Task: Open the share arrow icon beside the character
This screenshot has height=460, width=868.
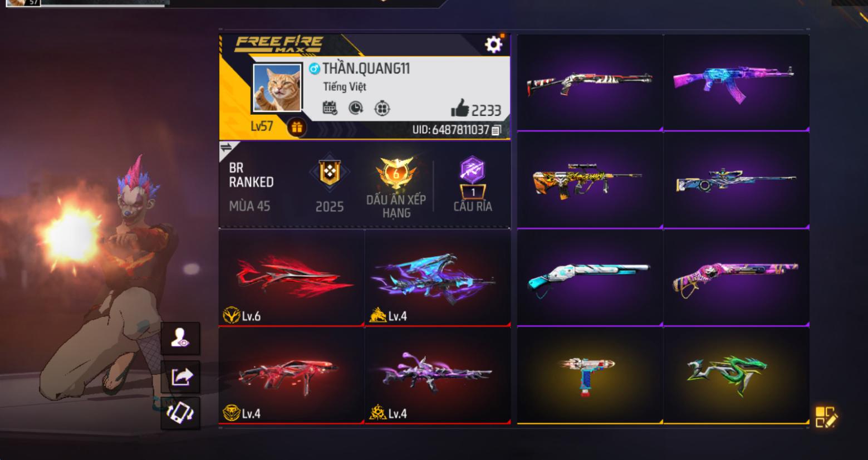Action: (x=180, y=377)
